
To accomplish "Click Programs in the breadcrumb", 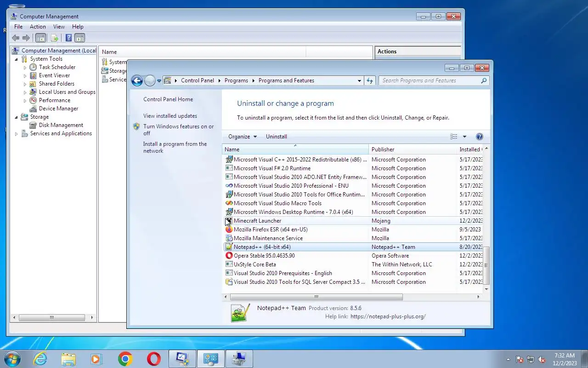I will point(236,80).
